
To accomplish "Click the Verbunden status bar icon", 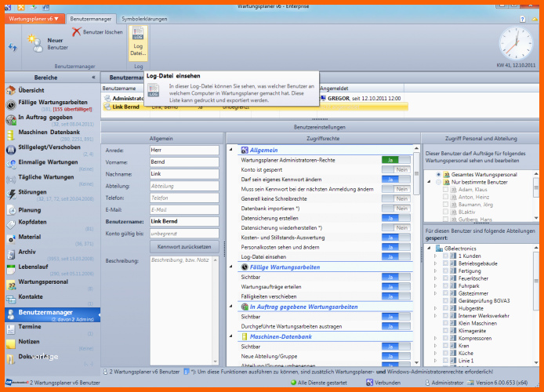I will 369,383.
